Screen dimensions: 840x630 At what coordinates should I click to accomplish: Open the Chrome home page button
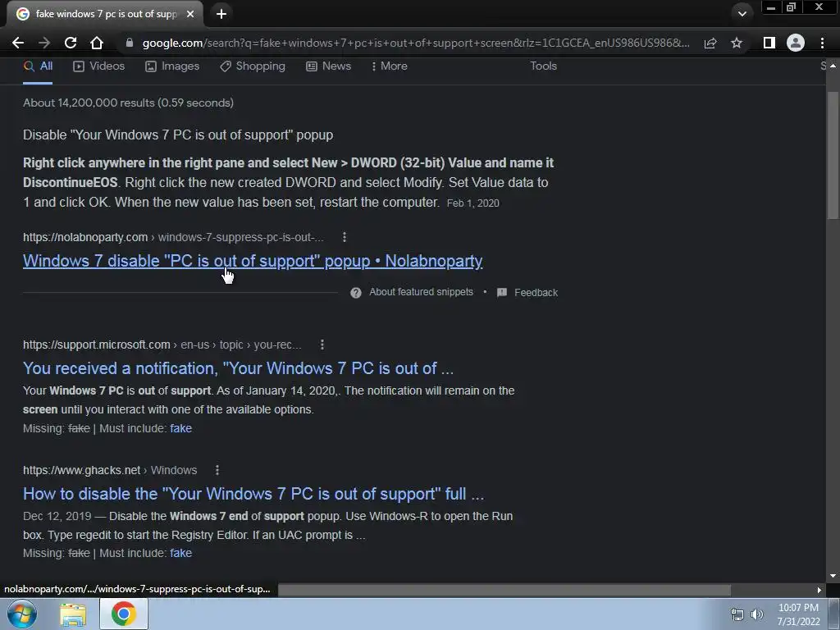tap(97, 43)
